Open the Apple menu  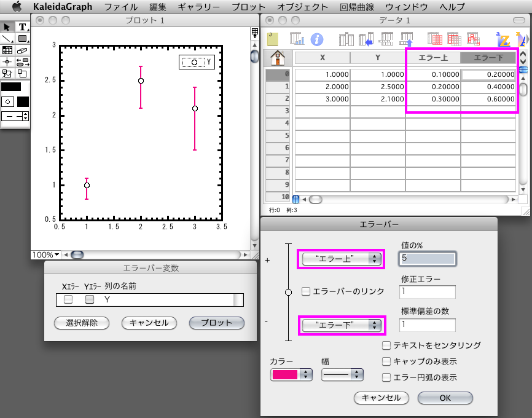[17, 6]
